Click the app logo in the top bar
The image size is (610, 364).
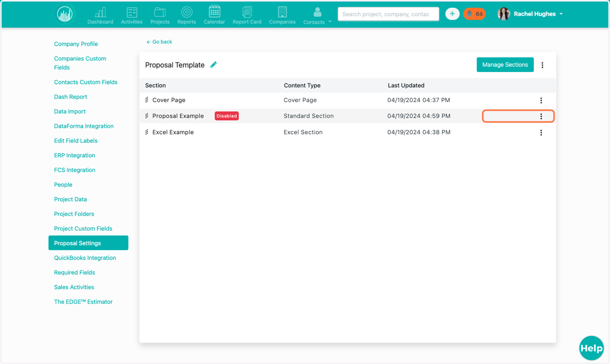[x=65, y=14]
